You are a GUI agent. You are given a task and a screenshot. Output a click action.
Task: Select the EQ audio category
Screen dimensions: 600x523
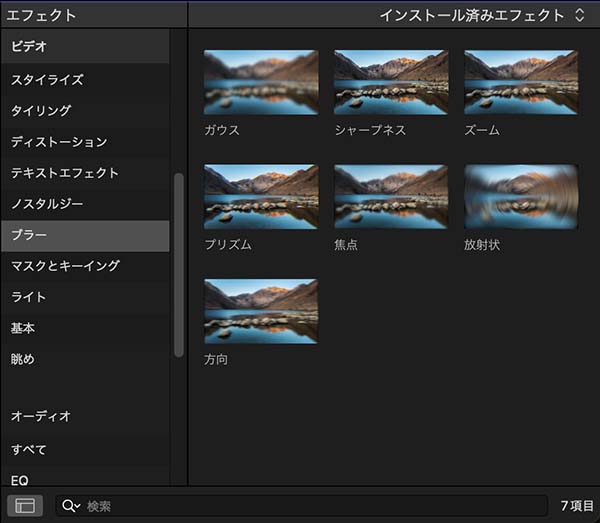point(85,479)
